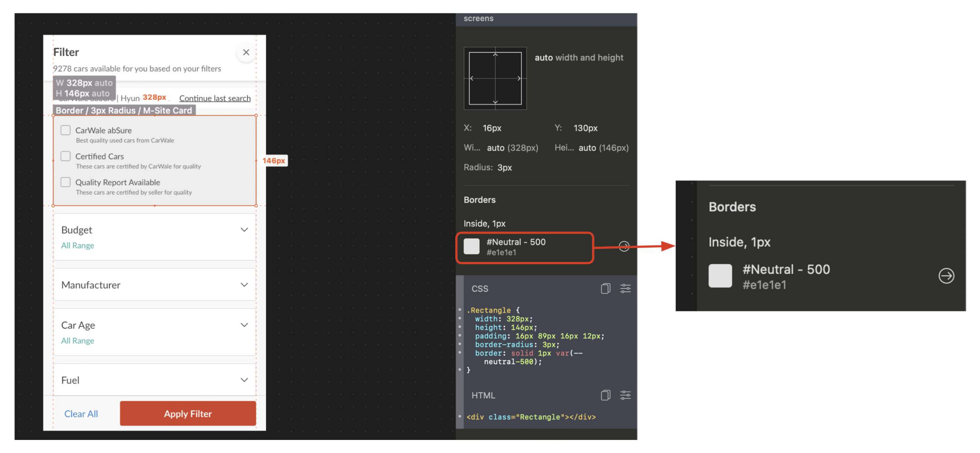
Task: Open CSS code settings sliders icon
Action: click(625, 289)
